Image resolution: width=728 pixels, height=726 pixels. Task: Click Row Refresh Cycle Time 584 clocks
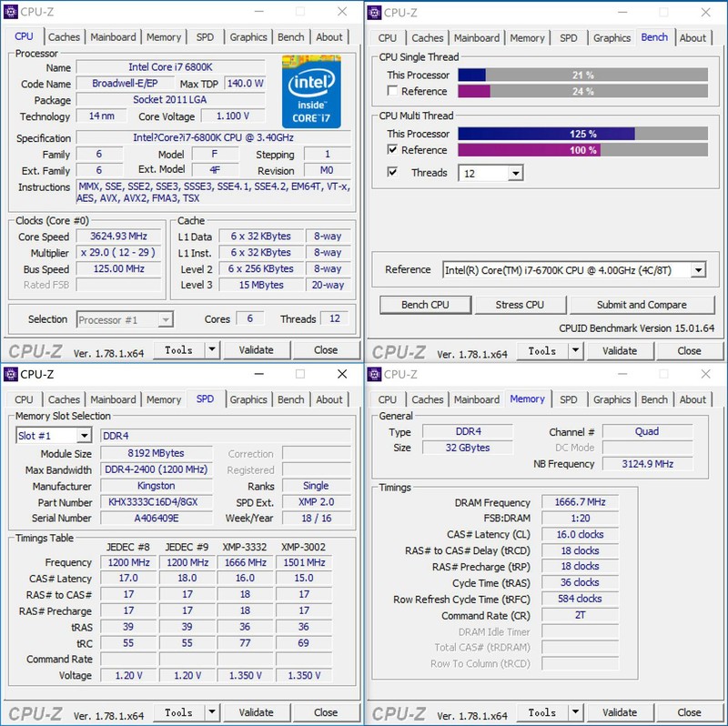tap(580, 599)
